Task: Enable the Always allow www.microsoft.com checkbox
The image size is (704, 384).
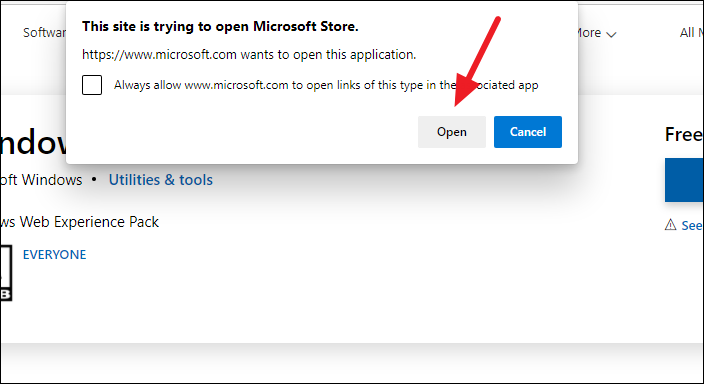Action: click(x=92, y=85)
